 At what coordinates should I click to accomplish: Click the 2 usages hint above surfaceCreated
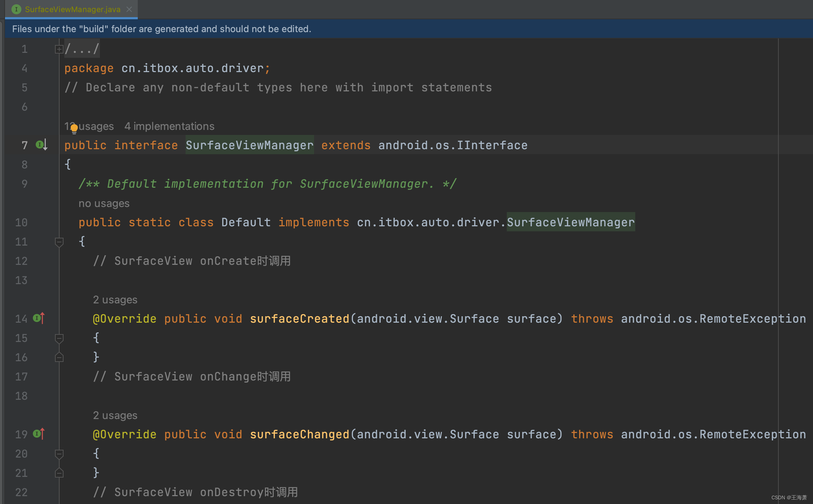point(115,299)
